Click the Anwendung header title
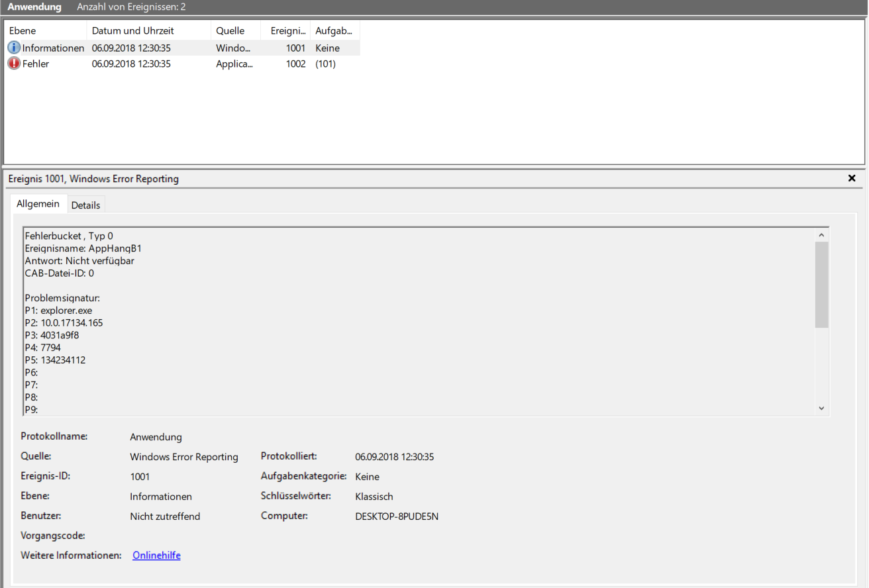The image size is (869, 588). [34, 7]
